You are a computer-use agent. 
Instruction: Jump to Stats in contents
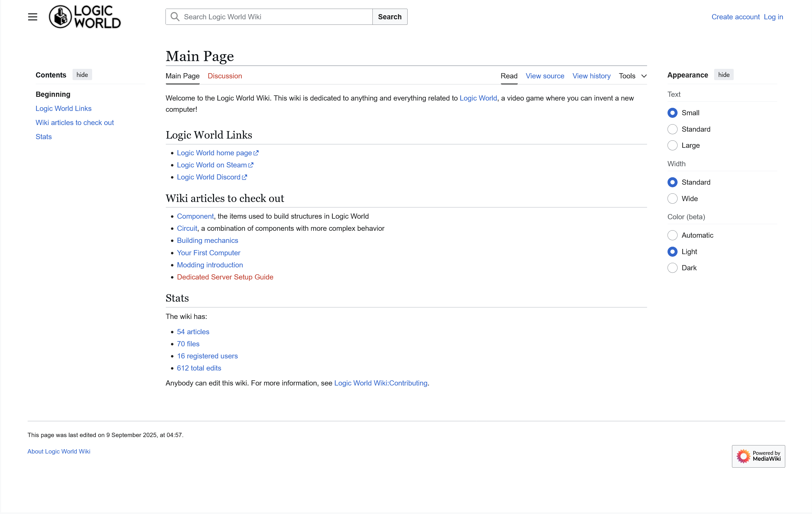point(43,137)
